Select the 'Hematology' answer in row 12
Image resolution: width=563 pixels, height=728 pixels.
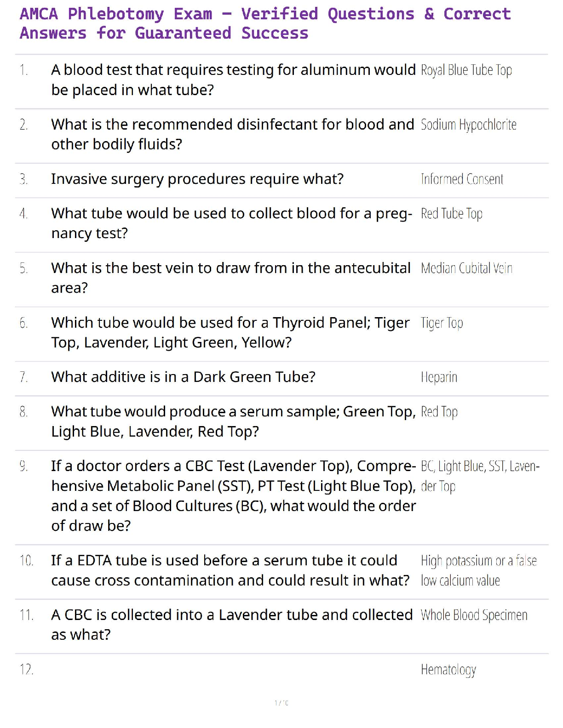tap(448, 670)
